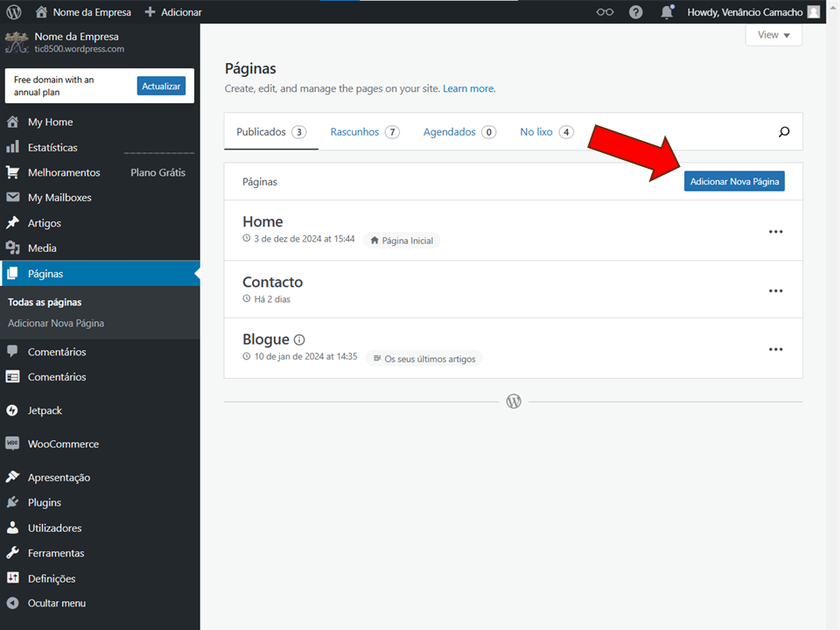Open the help question mark icon

click(x=636, y=12)
